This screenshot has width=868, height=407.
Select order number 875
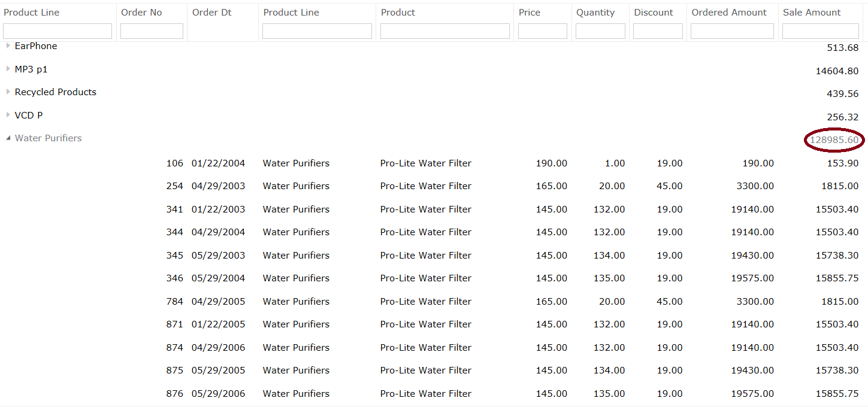pyautogui.click(x=175, y=370)
